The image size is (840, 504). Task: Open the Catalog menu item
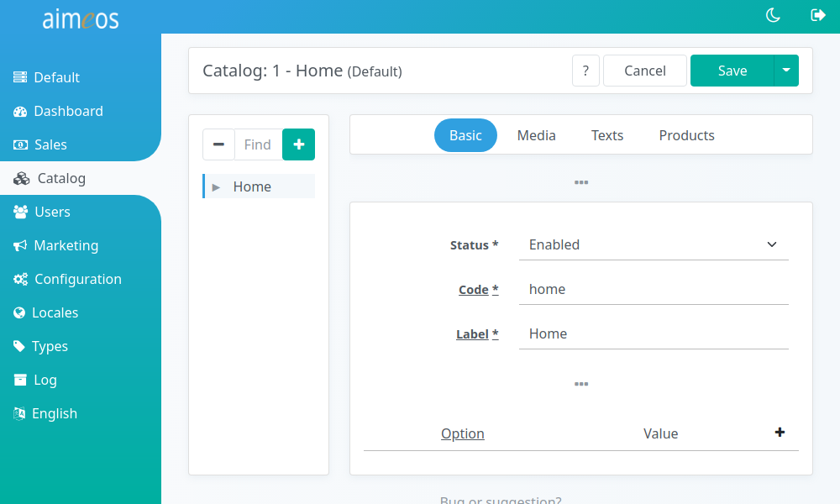coord(81,178)
